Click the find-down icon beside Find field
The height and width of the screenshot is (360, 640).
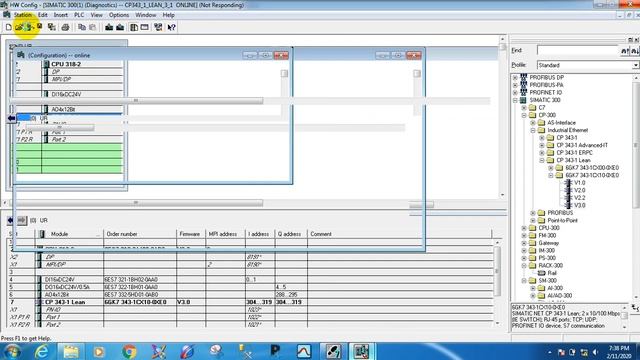point(634,51)
